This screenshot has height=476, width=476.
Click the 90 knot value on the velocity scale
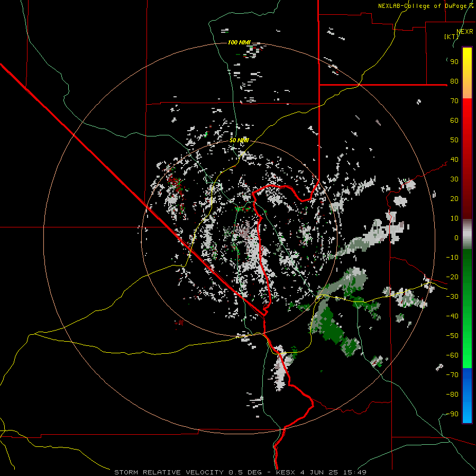(x=454, y=62)
